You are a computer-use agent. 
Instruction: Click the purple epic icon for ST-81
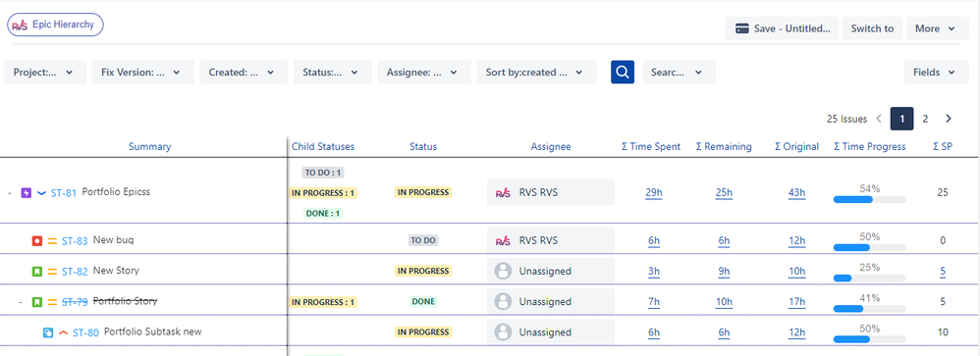[27, 193]
